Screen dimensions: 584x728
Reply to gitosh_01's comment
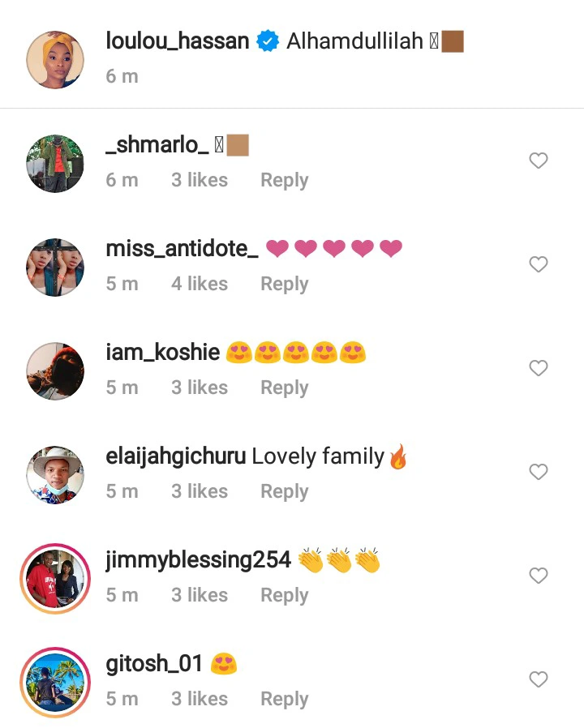click(x=285, y=699)
